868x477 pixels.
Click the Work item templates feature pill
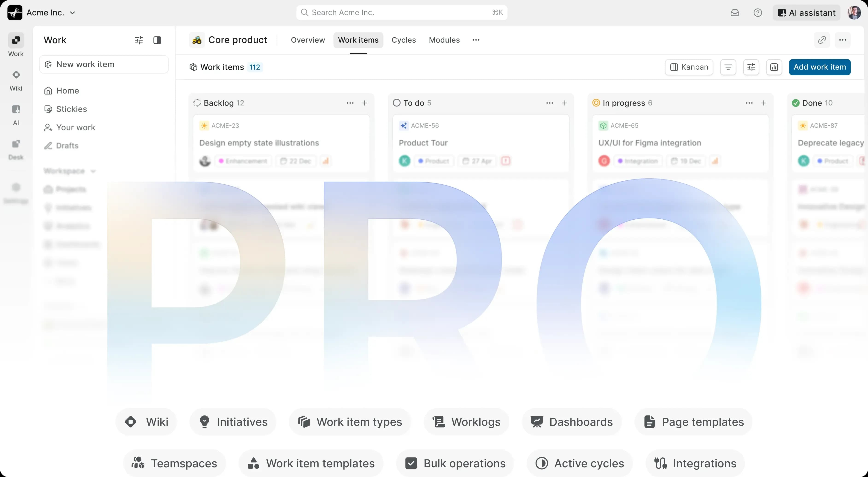[311, 463]
